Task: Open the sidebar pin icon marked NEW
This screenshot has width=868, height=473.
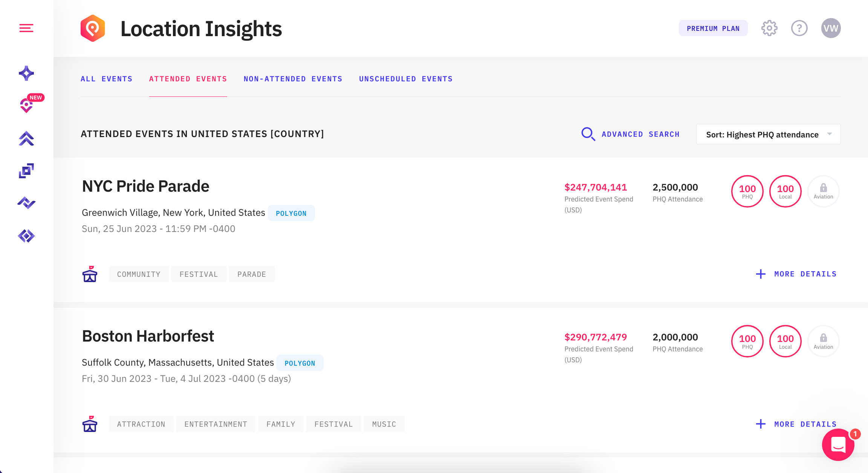Action: [x=26, y=105]
